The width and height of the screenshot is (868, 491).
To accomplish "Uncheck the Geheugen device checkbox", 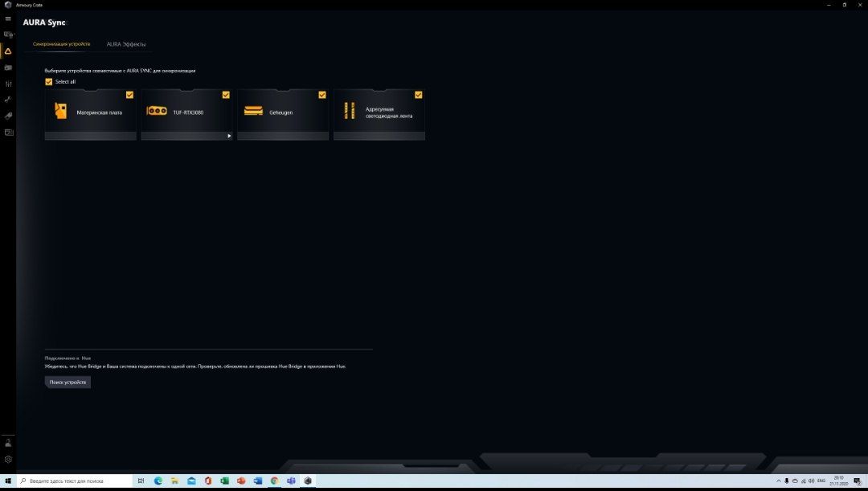I will pyautogui.click(x=322, y=95).
